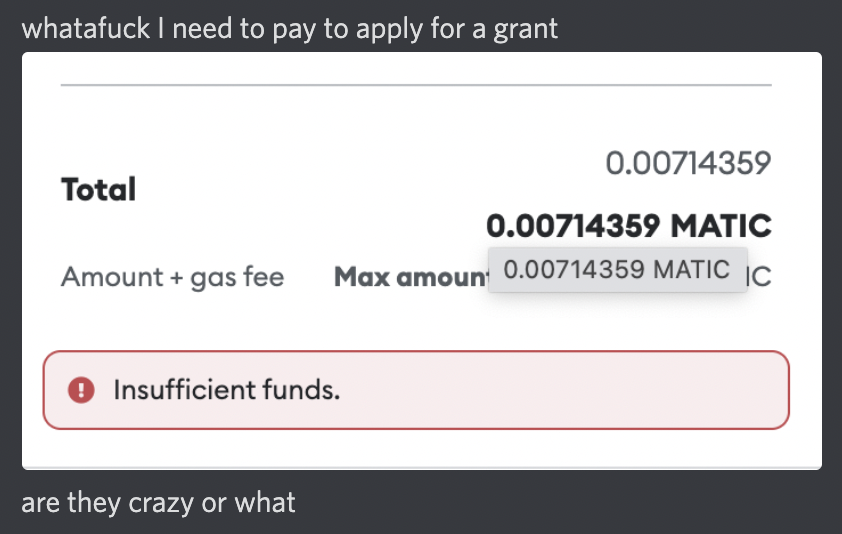Click the word "crazy" in the bottom message

[161, 502]
